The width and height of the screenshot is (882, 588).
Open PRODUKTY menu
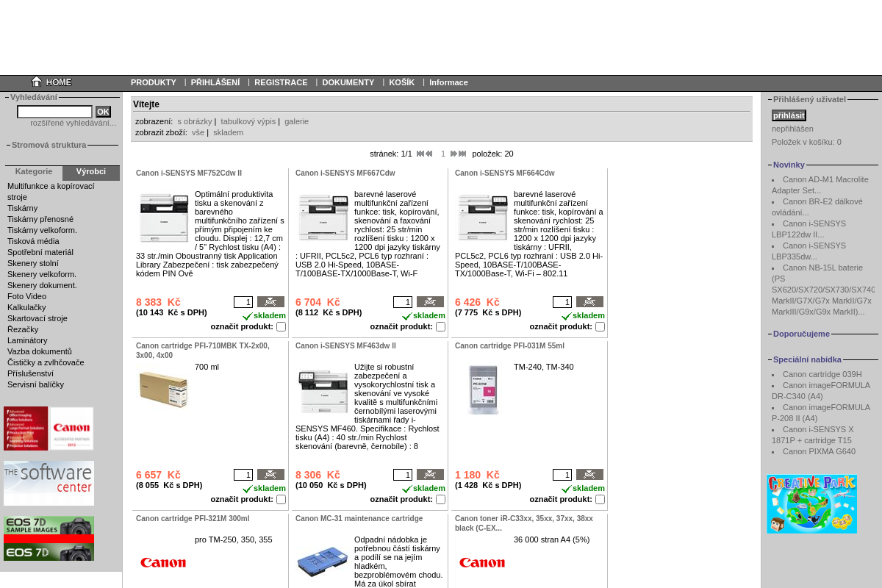pos(154,82)
